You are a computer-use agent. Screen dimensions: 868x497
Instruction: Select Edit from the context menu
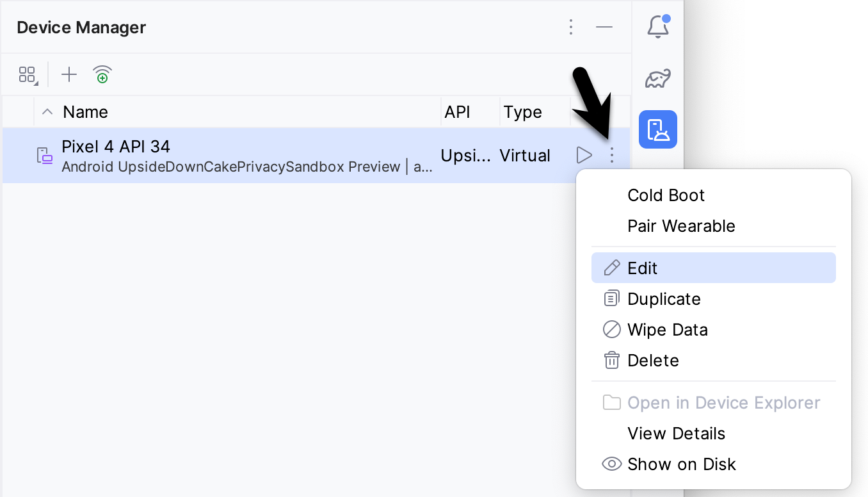643,268
